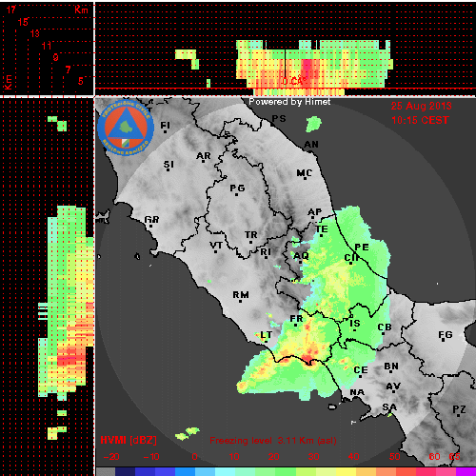This screenshot has width=476, height=476.
Task: Select the time stamp '10:15 CEST'
Action: pos(420,120)
